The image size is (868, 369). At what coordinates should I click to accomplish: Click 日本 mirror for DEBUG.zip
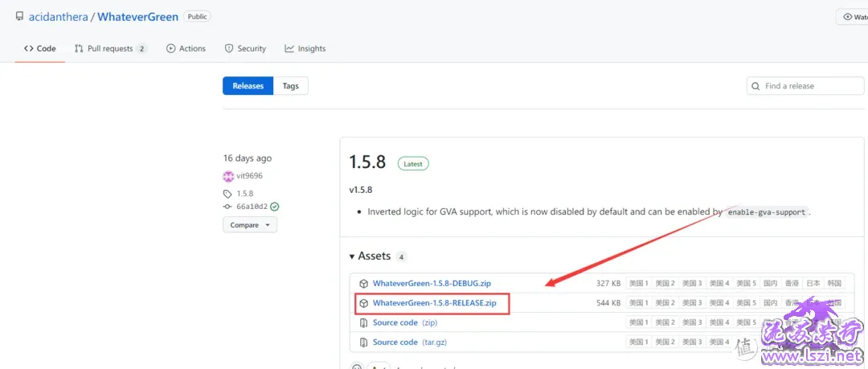click(813, 283)
